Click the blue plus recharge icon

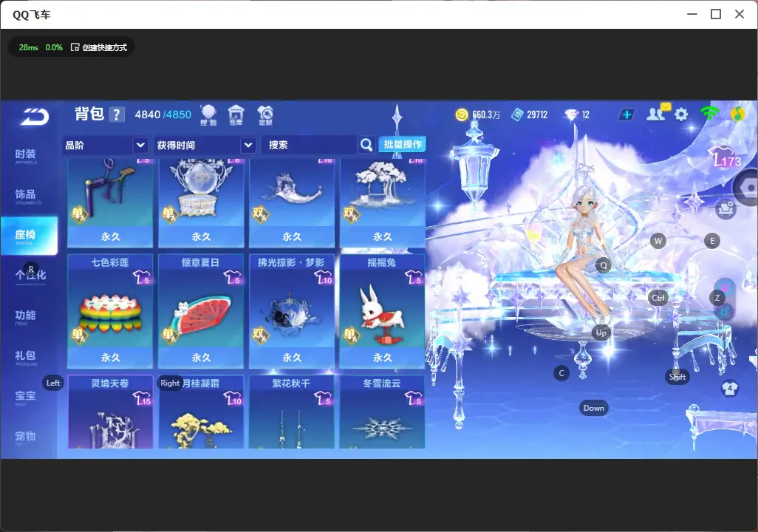point(626,115)
